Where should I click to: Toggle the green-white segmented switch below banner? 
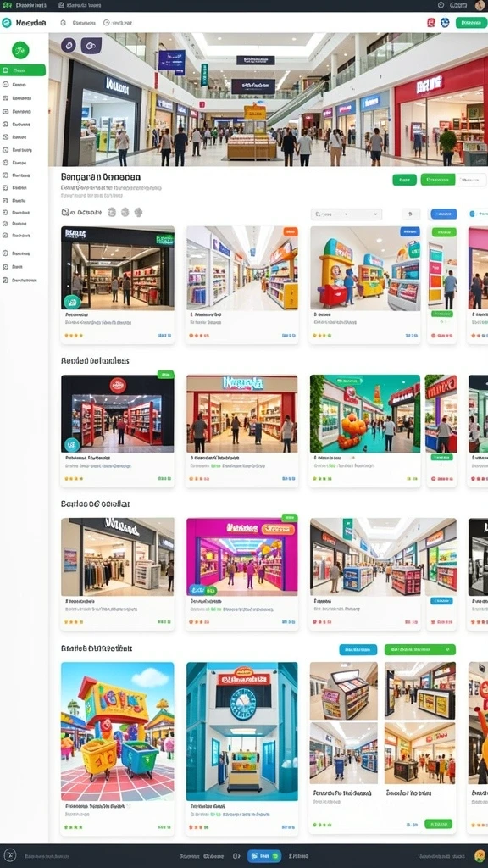[x=453, y=180]
